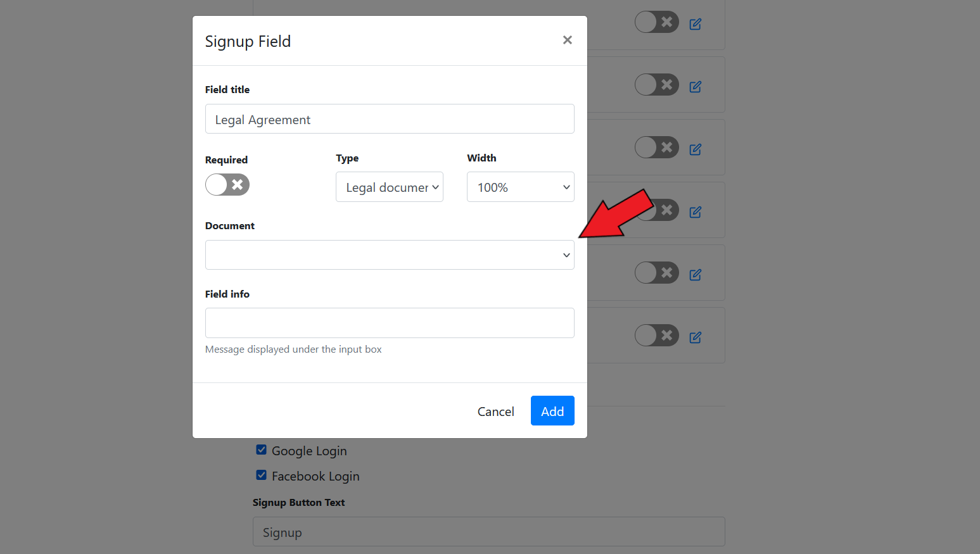Click the Signup Button Text input field
This screenshot has height=554, width=980.
coord(488,532)
